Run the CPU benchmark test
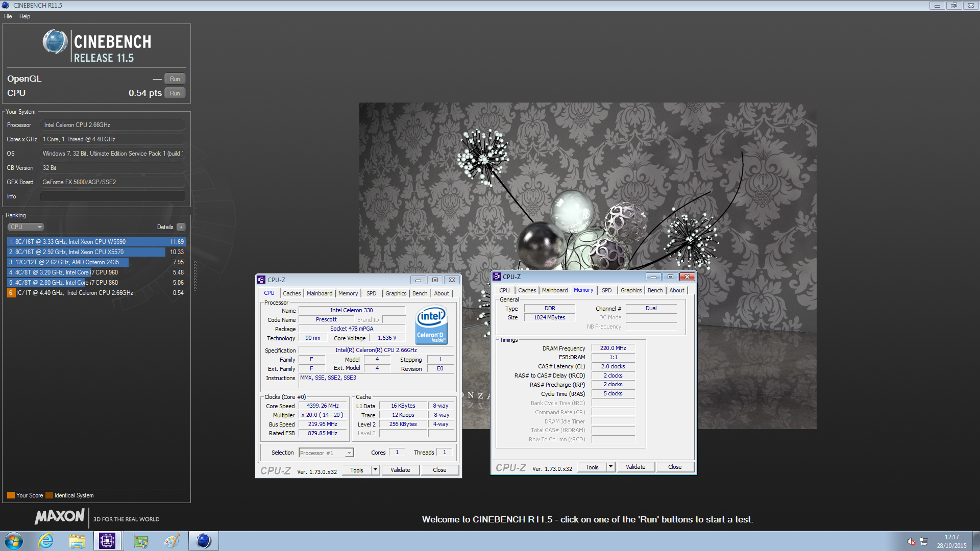Screen dimensions: 980x551 [x=175, y=93]
